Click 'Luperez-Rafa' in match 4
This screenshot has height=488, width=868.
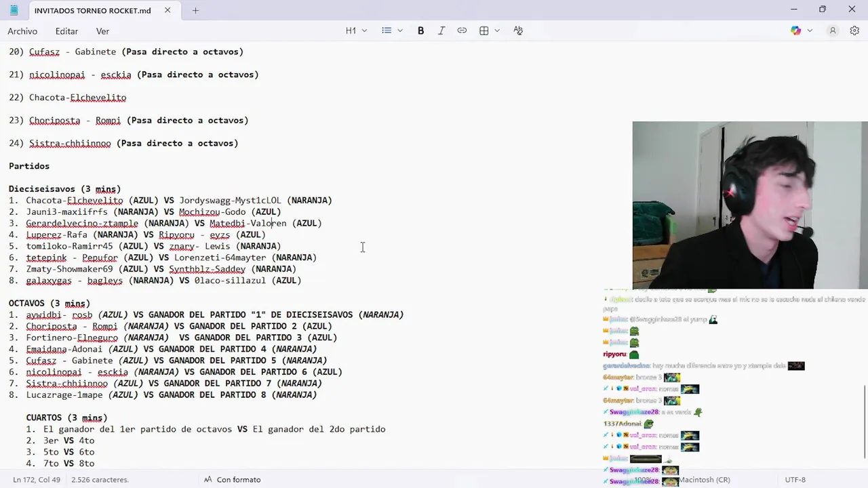[57, 235]
